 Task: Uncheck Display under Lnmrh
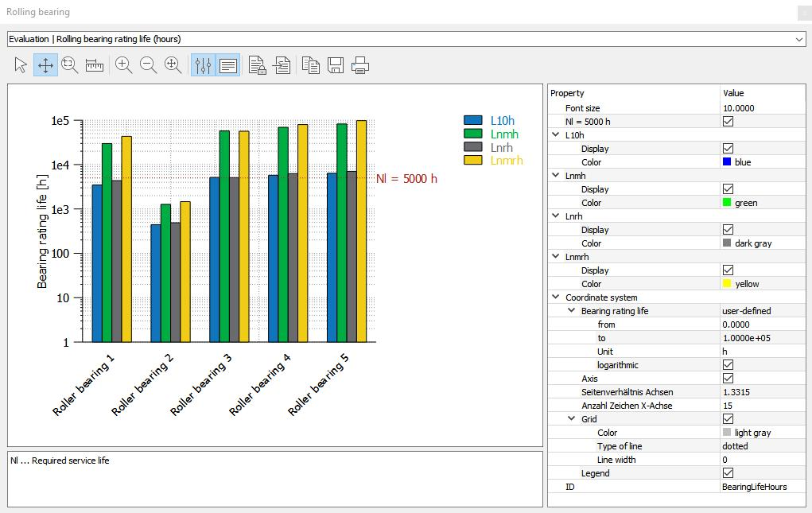click(728, 270)
